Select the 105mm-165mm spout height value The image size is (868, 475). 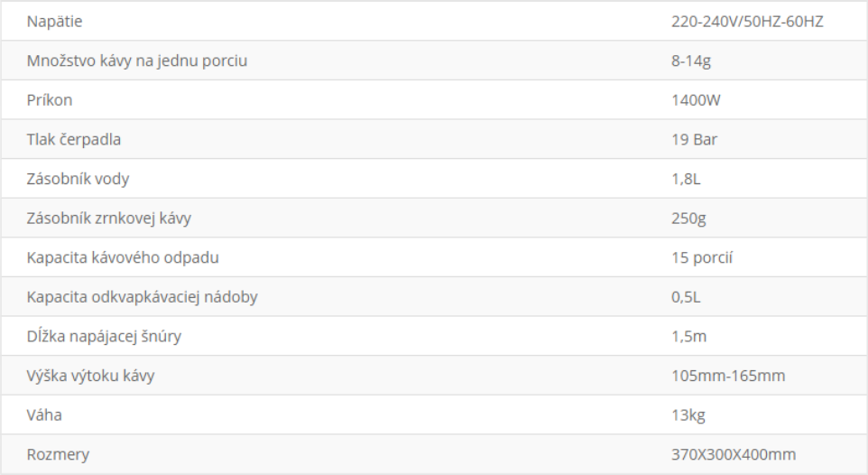[x=722, y=376]
